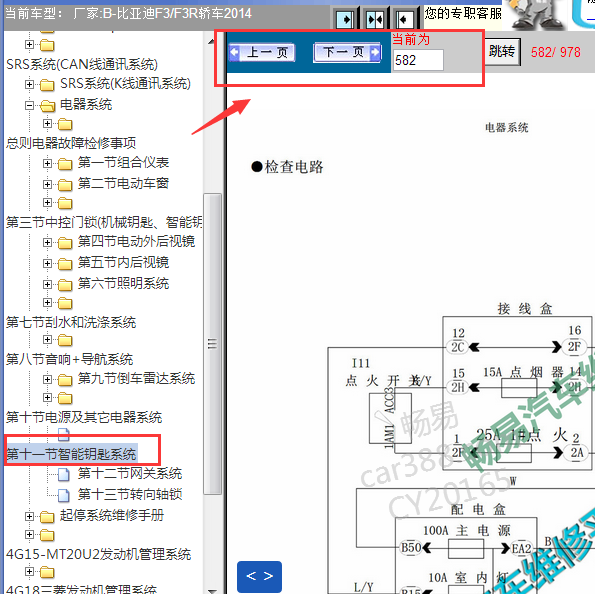Image resolution: width=595 pixels, height=594 pixels.
Task: Expand the 4G15-MT20U2发动机管理系统 node
Action: (x=29, y=534)
